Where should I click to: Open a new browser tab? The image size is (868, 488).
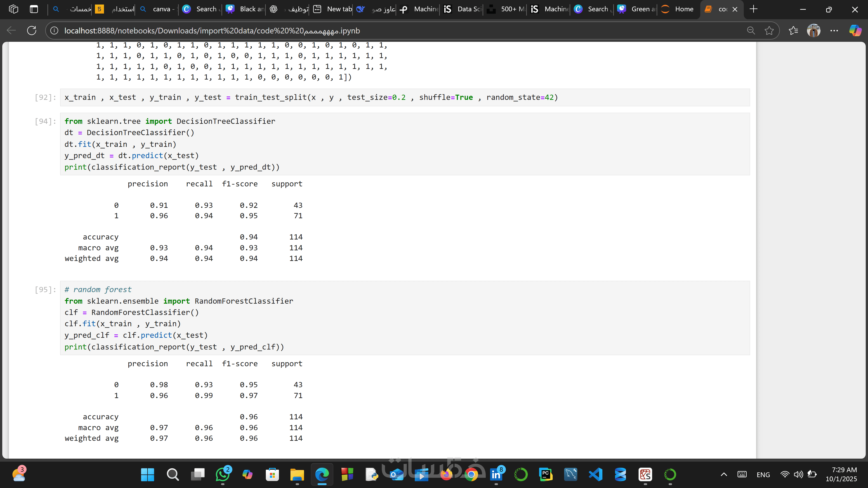point(753,9)
